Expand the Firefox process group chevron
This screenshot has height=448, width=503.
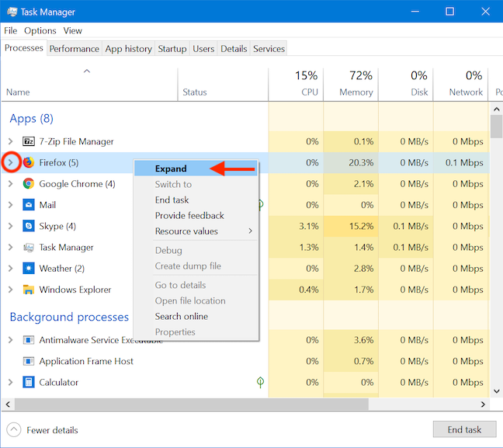coord(10,163)
